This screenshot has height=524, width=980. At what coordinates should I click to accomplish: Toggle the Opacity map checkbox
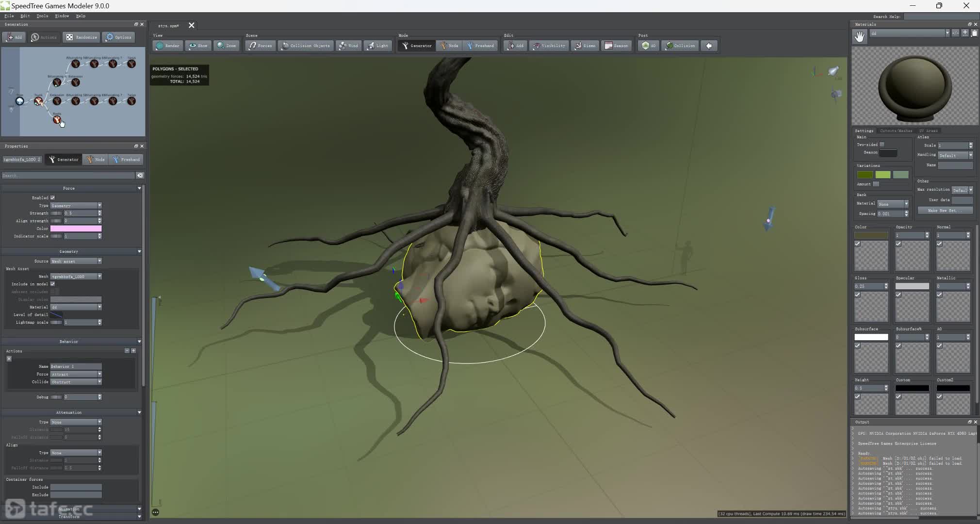[898, 244]
